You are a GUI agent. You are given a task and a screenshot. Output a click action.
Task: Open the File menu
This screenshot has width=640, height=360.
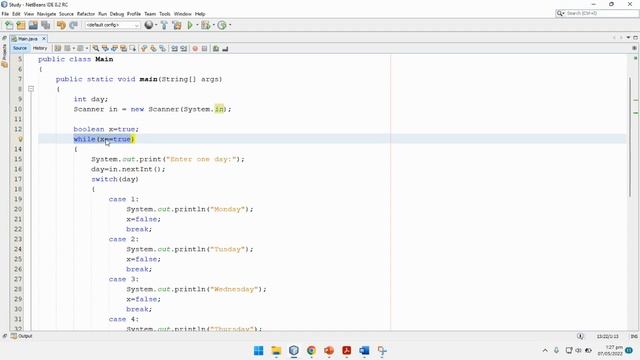(5, 14)
